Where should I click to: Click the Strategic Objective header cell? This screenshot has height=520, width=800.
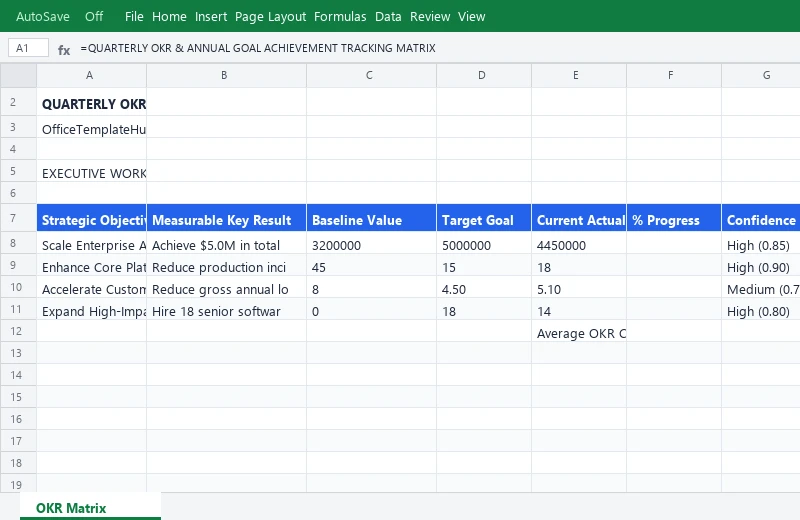[x=91, y=218]
